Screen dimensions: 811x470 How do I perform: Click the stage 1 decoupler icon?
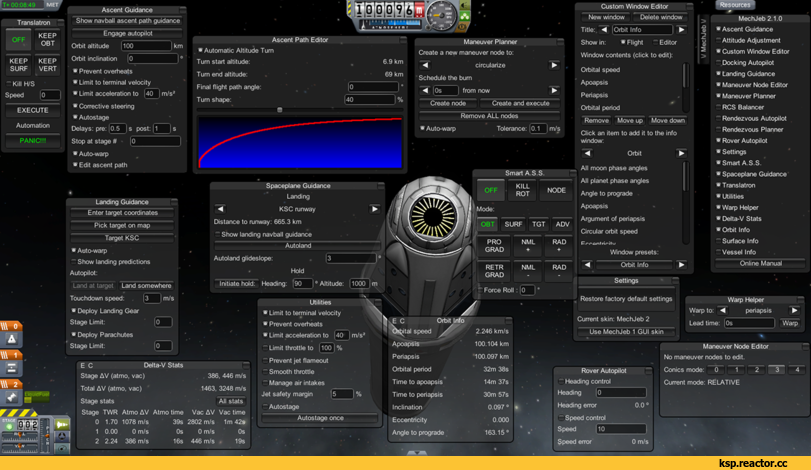click(x=12, y=368)
